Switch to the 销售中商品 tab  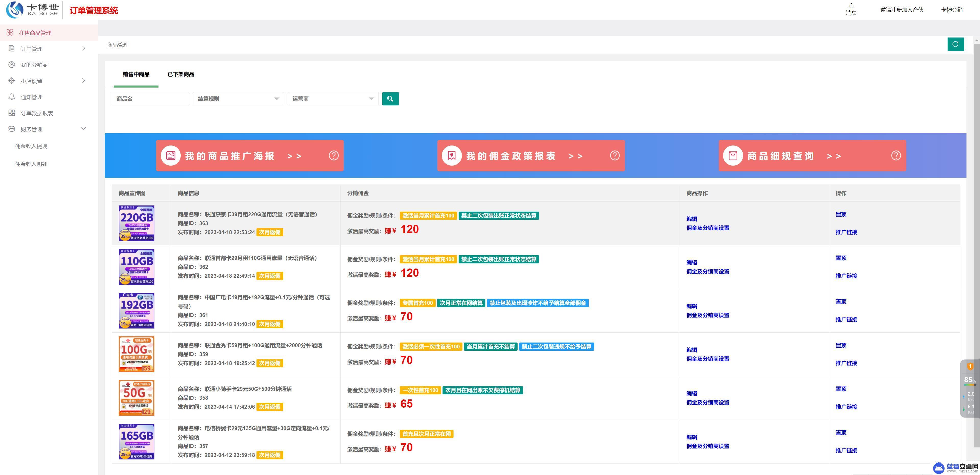pos(136,74)
